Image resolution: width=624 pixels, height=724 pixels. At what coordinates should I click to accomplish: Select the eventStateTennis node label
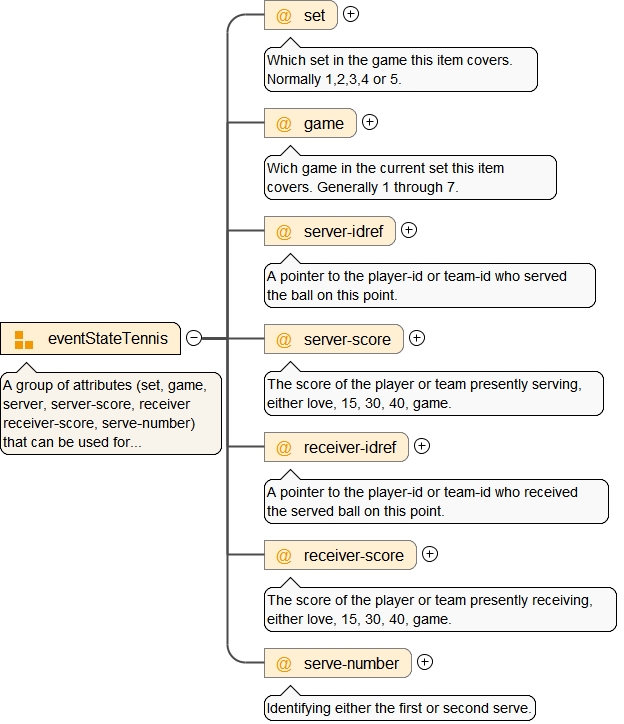[x=108, y=339]
